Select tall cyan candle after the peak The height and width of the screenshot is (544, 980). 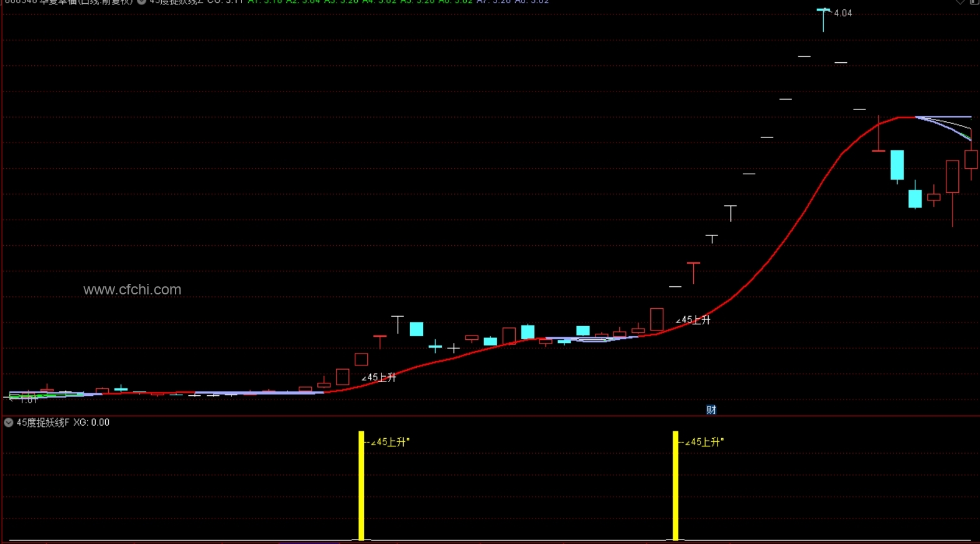point(897,166)
